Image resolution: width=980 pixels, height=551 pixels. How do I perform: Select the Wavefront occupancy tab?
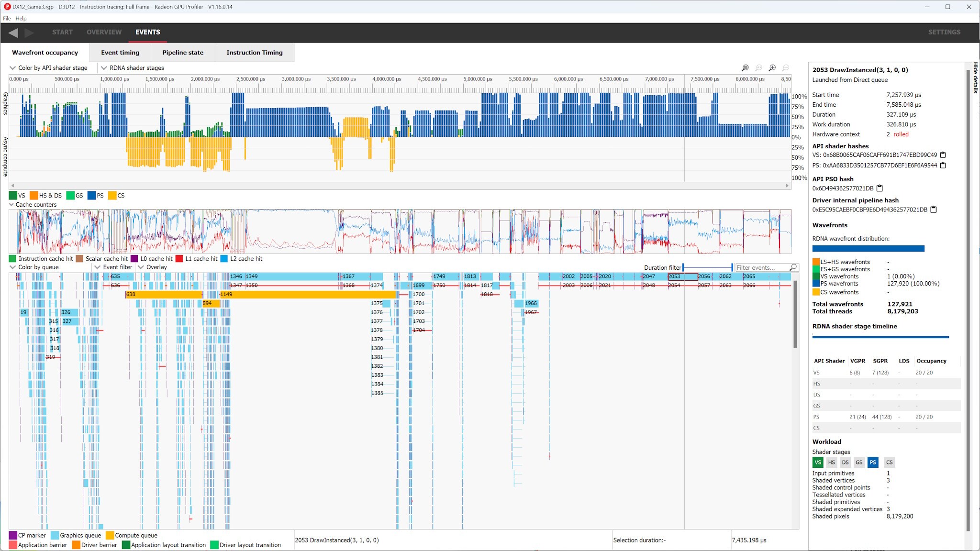45,53
